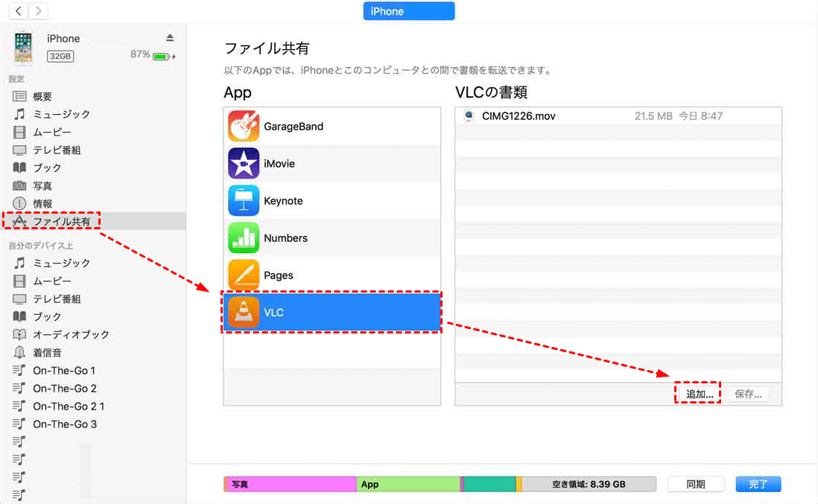818x504 pixels.
Task: Click the 保存... button
Action: [748, 394]
